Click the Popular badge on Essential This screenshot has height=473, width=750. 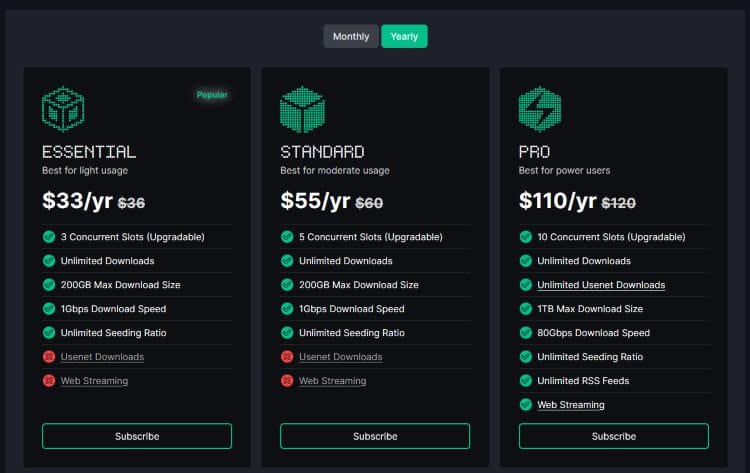(x=212, y=95)
